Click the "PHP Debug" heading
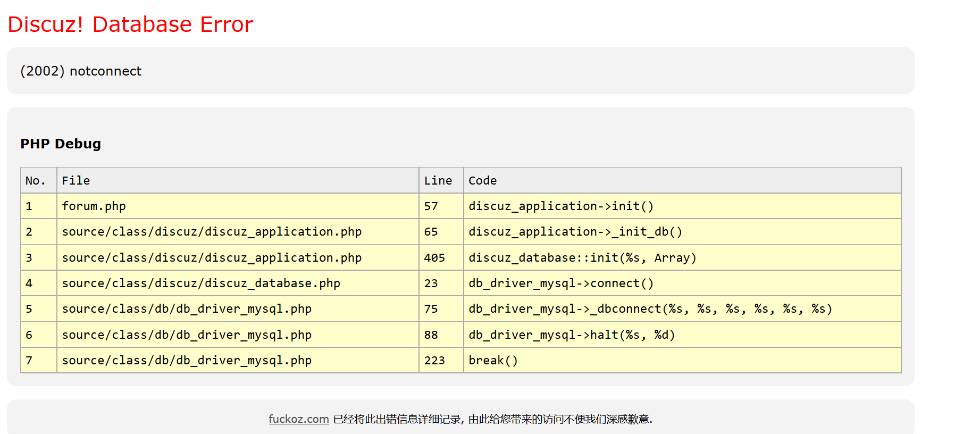The height and width of the screenshot is (434, 980). click(61, 144)
